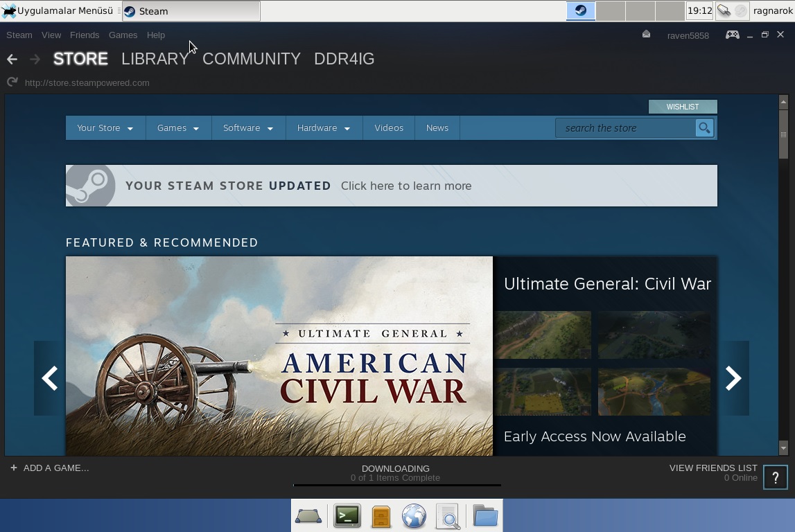Switch to the STORE tab
This screenshot has height=532, width=795.
[80, 59]
